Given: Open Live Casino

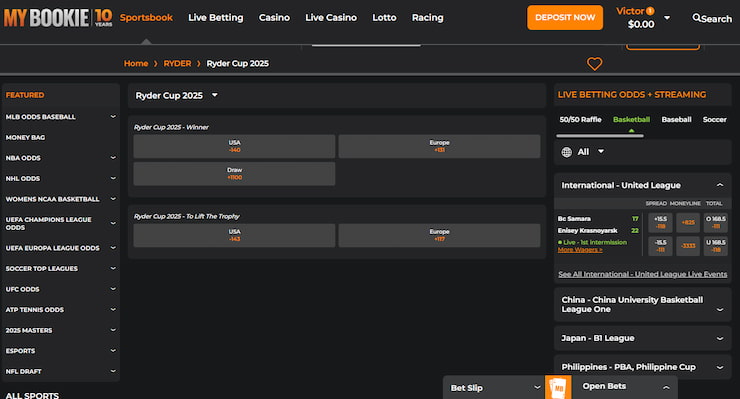Looking at the screenshot, I should [x=331, y=17].
